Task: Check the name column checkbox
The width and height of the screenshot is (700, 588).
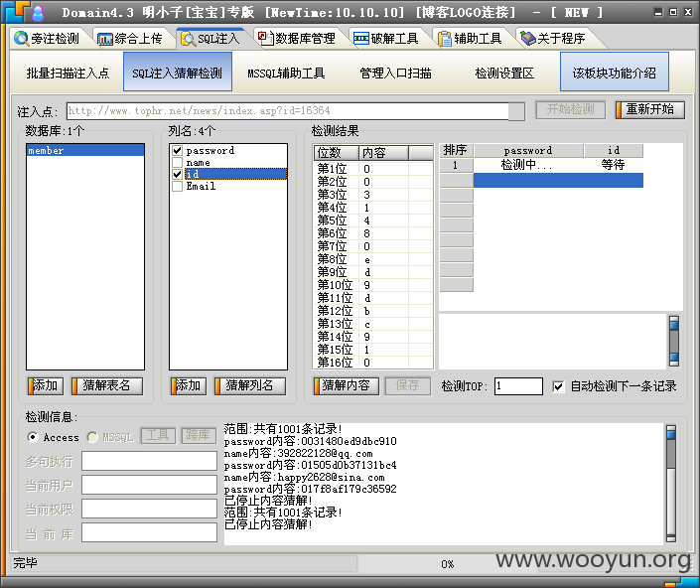Action: tap(177, 162)
